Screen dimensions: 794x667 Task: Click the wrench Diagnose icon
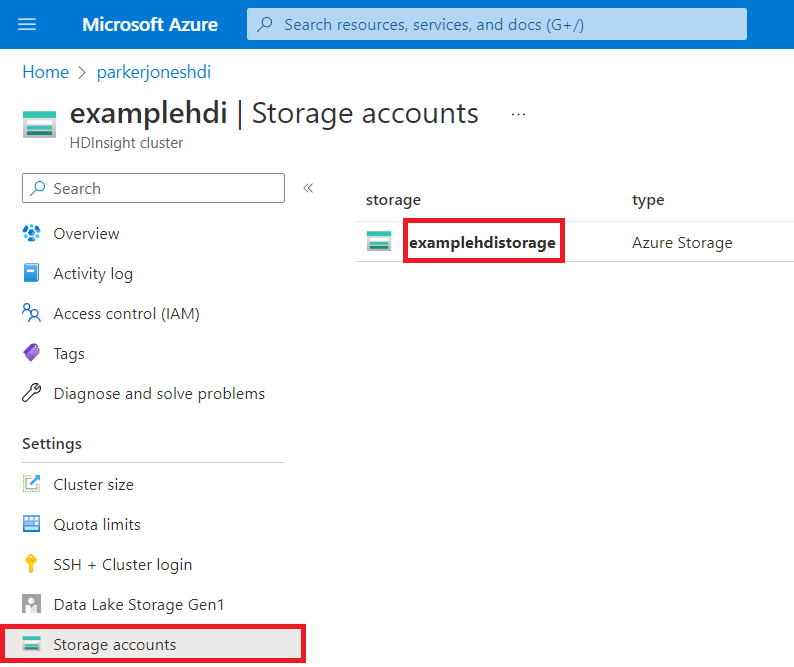[x=32, y=393]
